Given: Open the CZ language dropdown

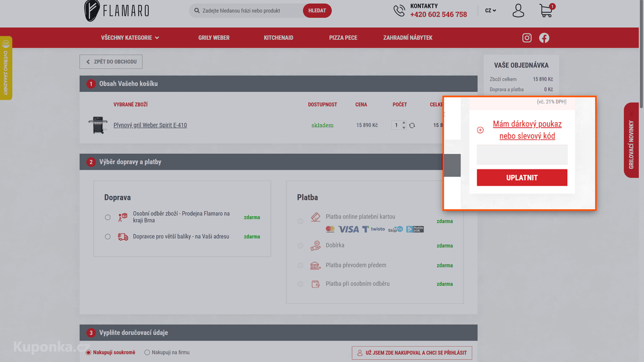Looking at the screenshot, I should (x=491, y=11).
